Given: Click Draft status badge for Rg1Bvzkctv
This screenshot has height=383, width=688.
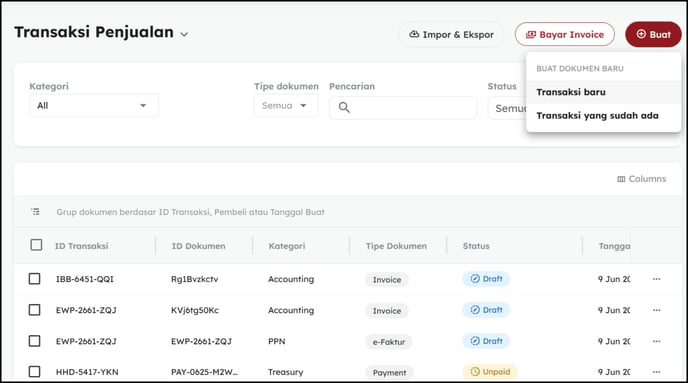Looking at the screenshot, I should pyautogui.click(x=486, y=279).
